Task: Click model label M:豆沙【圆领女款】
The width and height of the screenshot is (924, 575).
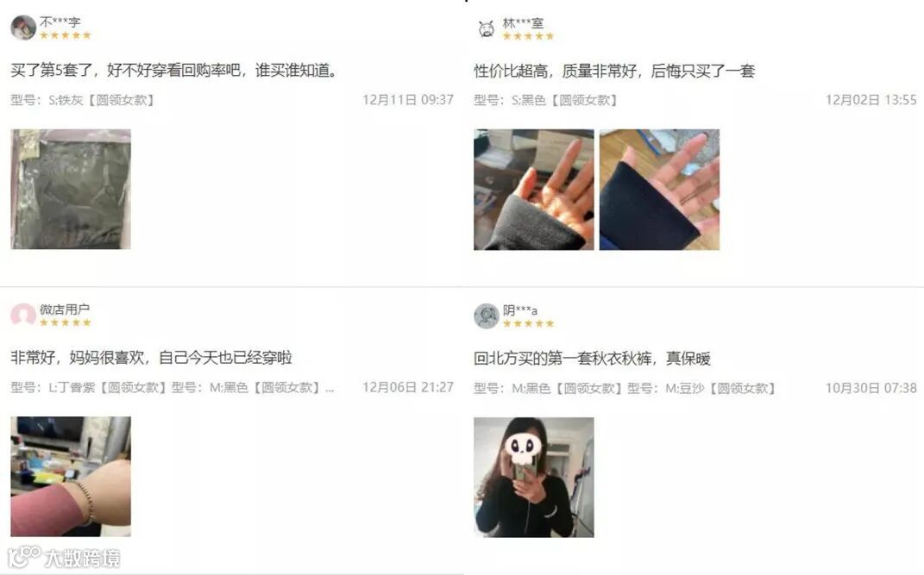Action: pos(721,389)
